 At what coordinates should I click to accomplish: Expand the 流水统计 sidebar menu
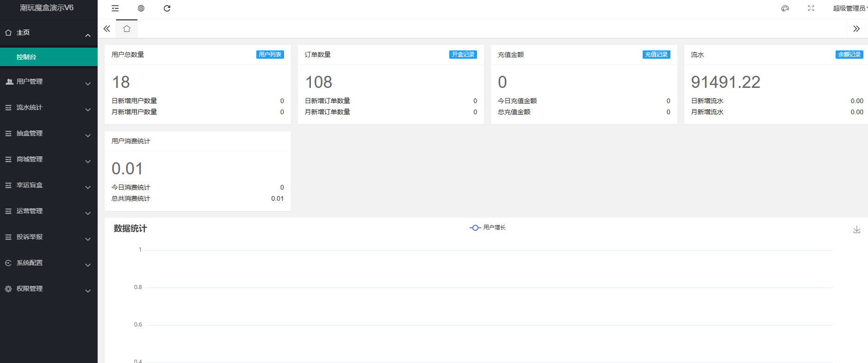coord(49,107)
